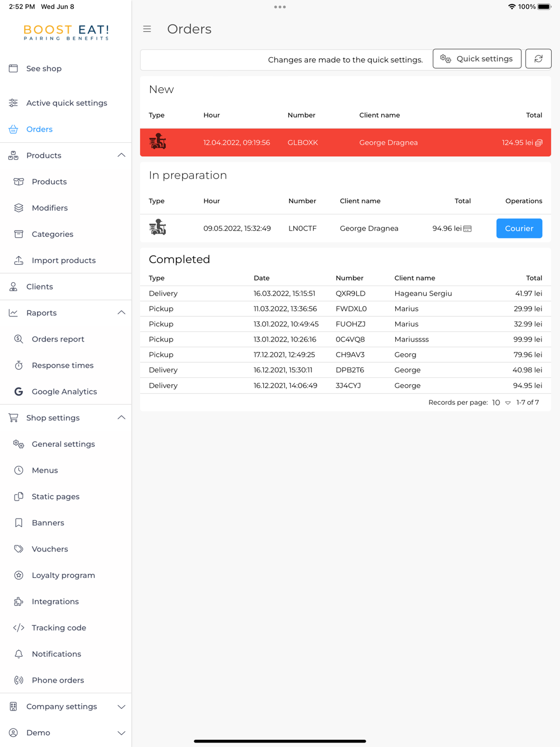The width and height of the screenshot is (560, 747).
Task: Click delivery scooter icon on GLBOXK order
Action: click(x=157, y=142)
